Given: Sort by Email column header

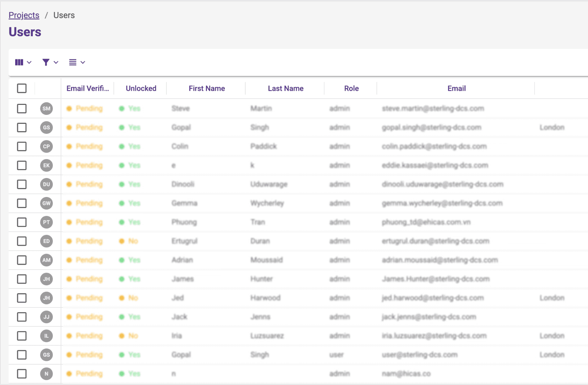Looking at the screenshot, I should (x=457, y=88).
